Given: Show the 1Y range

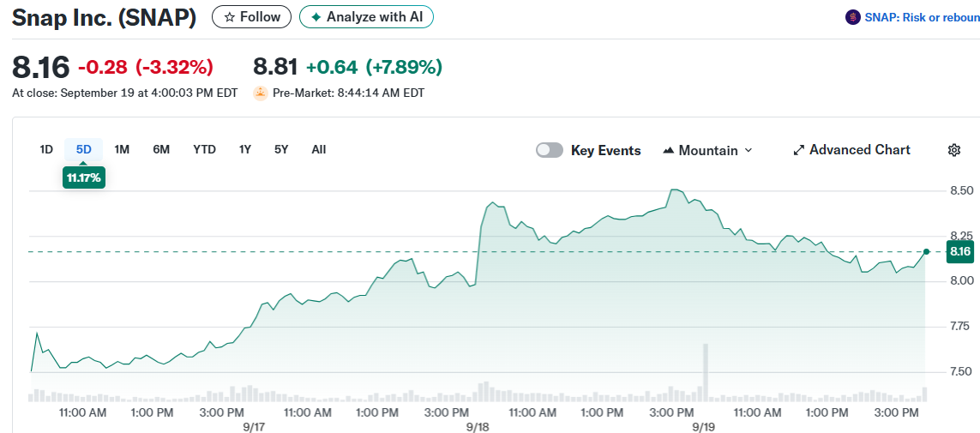Looking at the screenshot, I should click(245, 150).
